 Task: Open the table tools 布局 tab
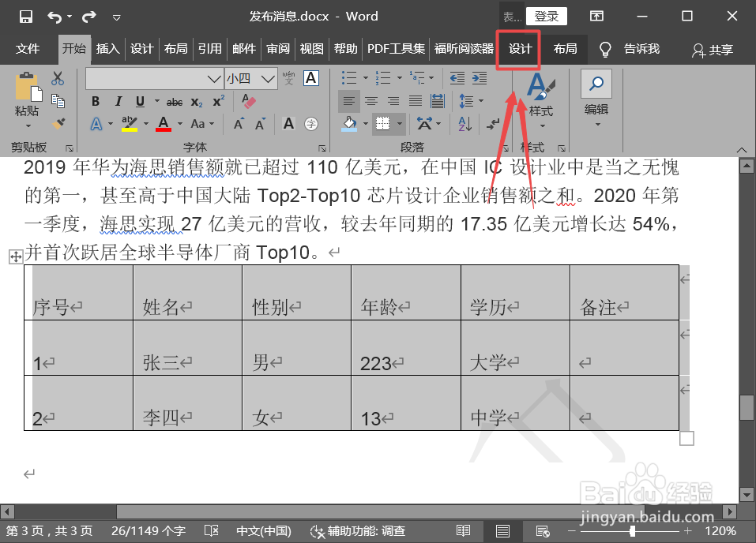(565, 49)
